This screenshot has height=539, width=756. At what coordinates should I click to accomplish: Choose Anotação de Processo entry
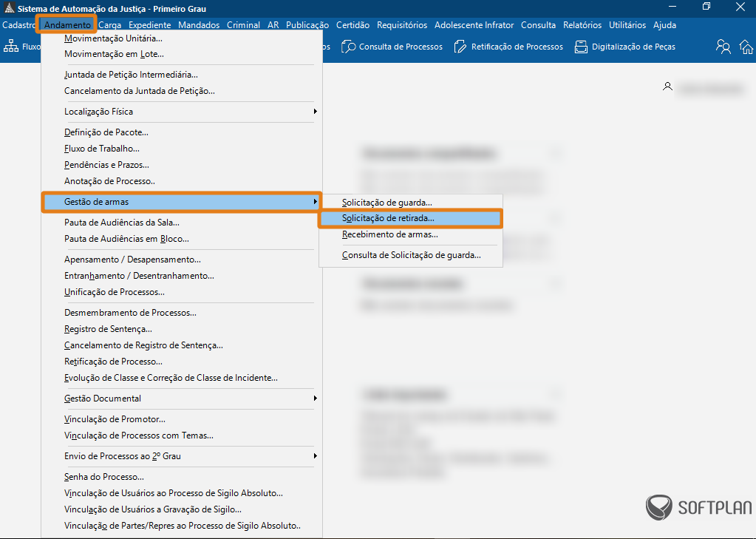pos(109,181)
